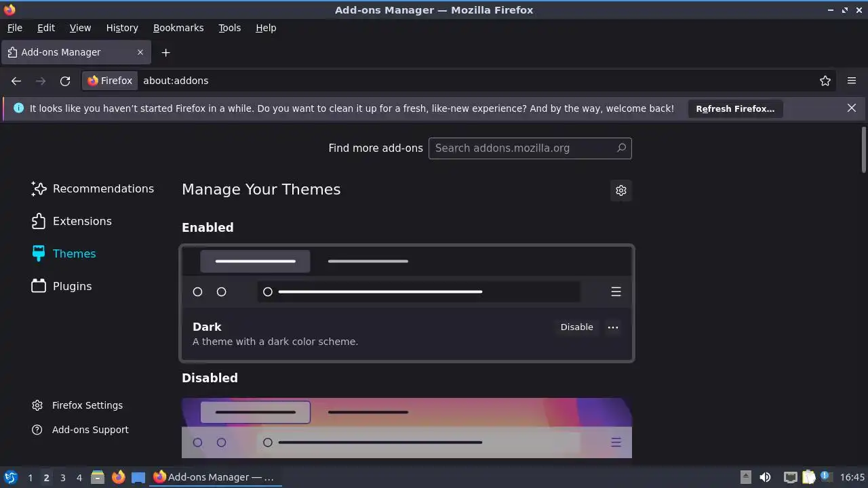Switch to workspace 1
The height and width of the screenshot is (488, 868).
(x=30, y=478)
